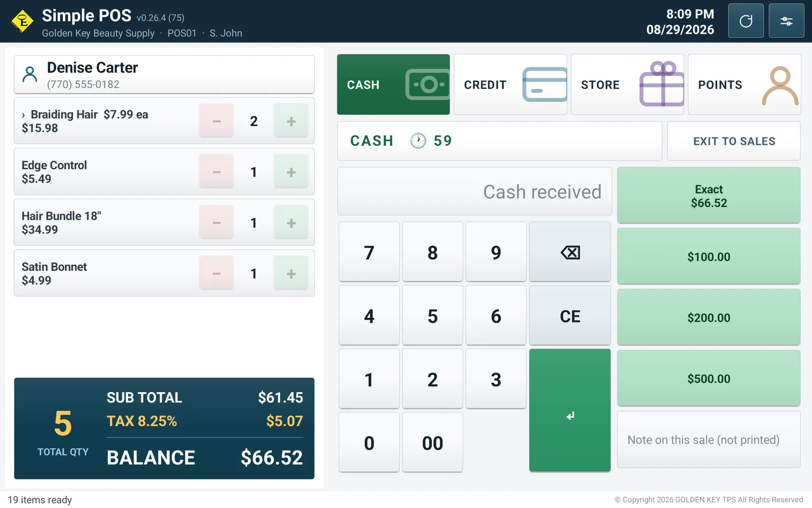Screen dimensions: 812x508
Task: Tap keypad single 0 key
Action: 369,442
